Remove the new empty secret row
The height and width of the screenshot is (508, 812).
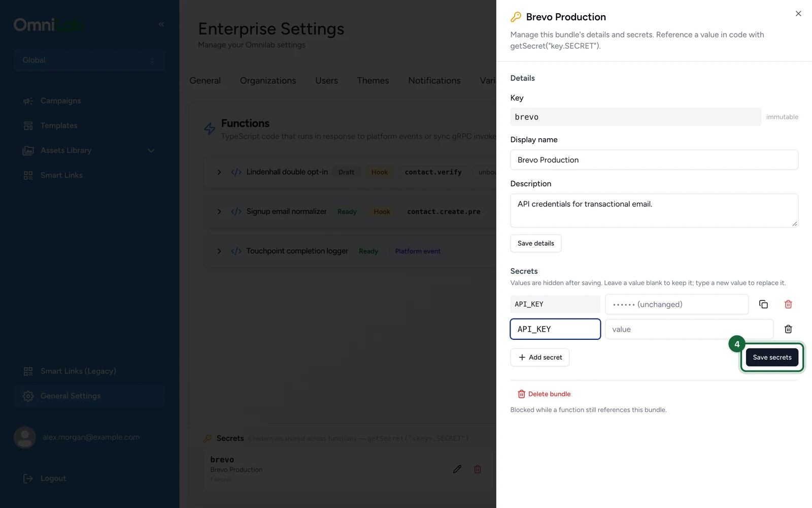coord(788,329)
